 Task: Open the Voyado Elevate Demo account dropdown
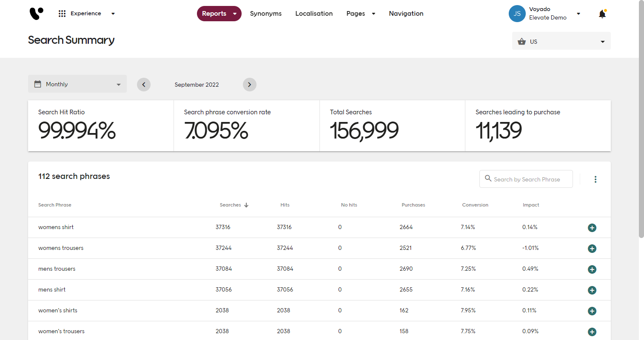578,14
